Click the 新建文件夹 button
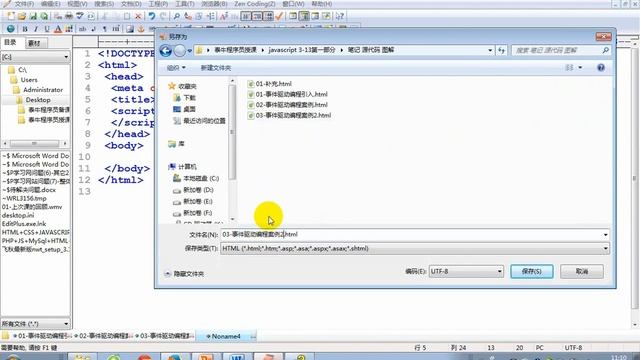Screen dimensions: 640x360 click(216, 68)
